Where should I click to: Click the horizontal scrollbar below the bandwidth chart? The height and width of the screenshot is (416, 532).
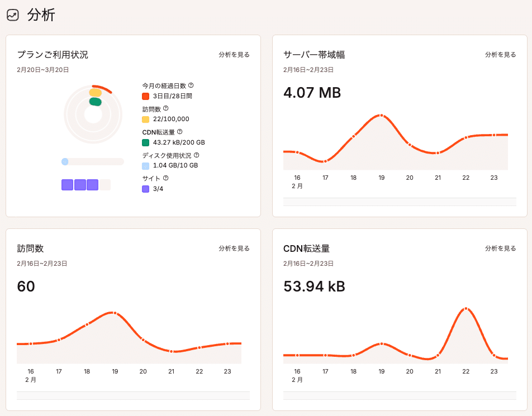400,202
